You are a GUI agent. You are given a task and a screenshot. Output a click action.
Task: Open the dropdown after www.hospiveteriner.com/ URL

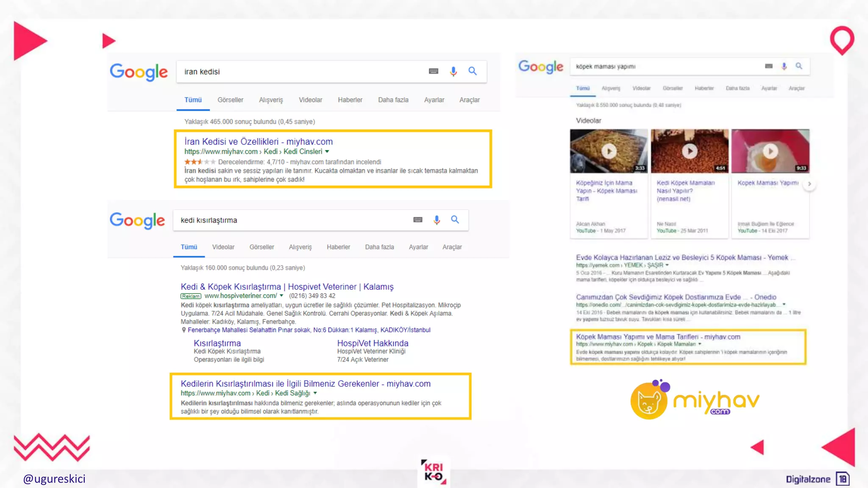pos(281,296)
